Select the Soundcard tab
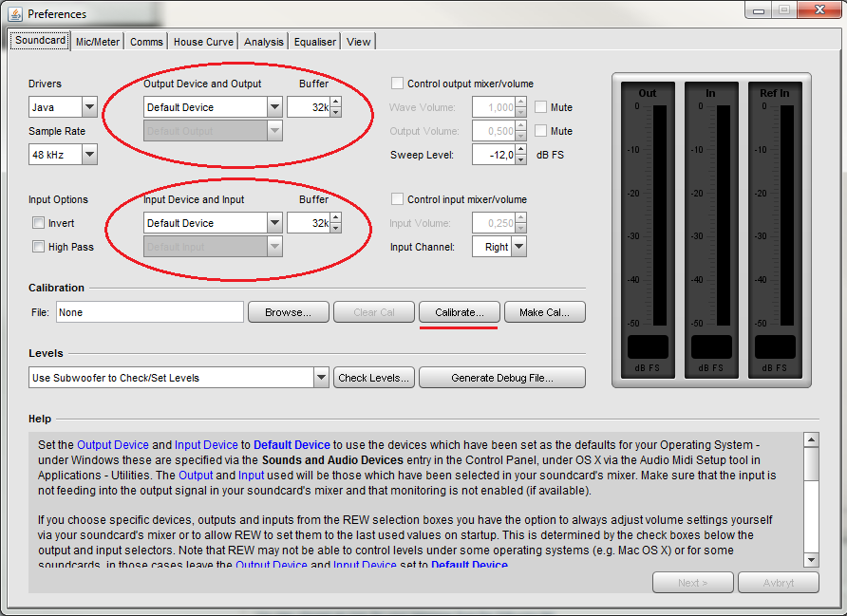 (x=40, y=41)
